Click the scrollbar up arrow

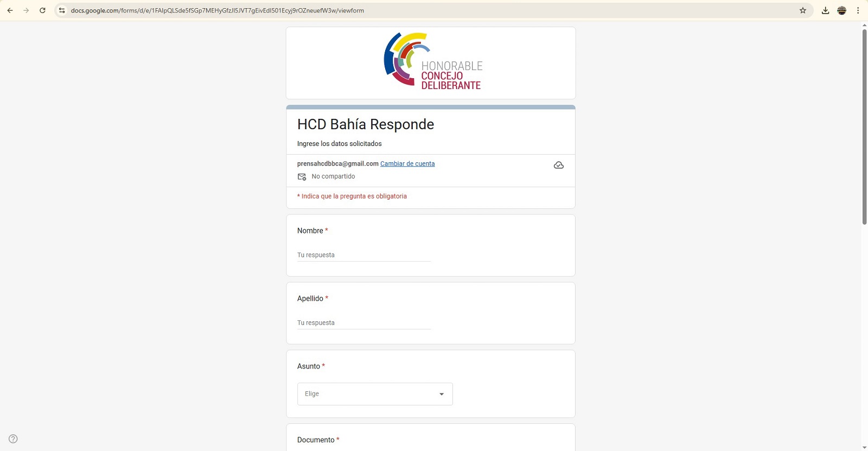tap(864, 25)
